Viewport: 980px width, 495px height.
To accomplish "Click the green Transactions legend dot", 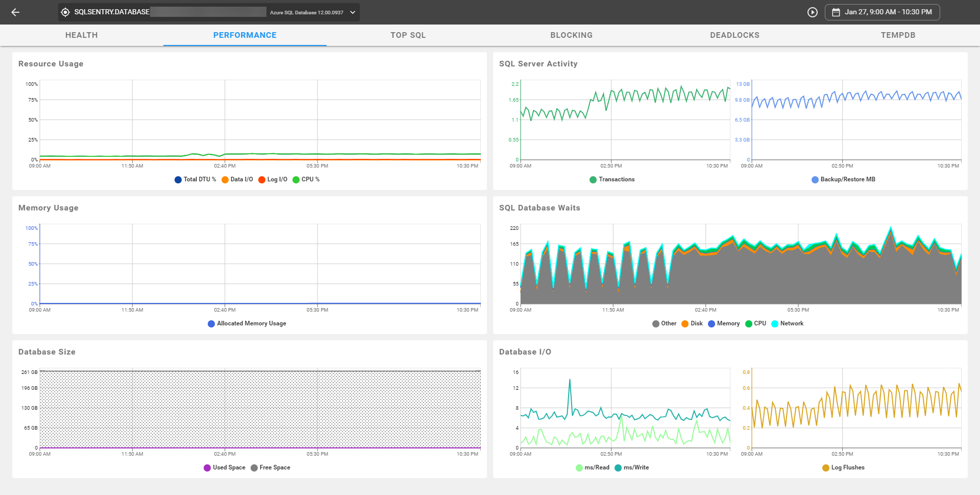I will tap(593, 179).
